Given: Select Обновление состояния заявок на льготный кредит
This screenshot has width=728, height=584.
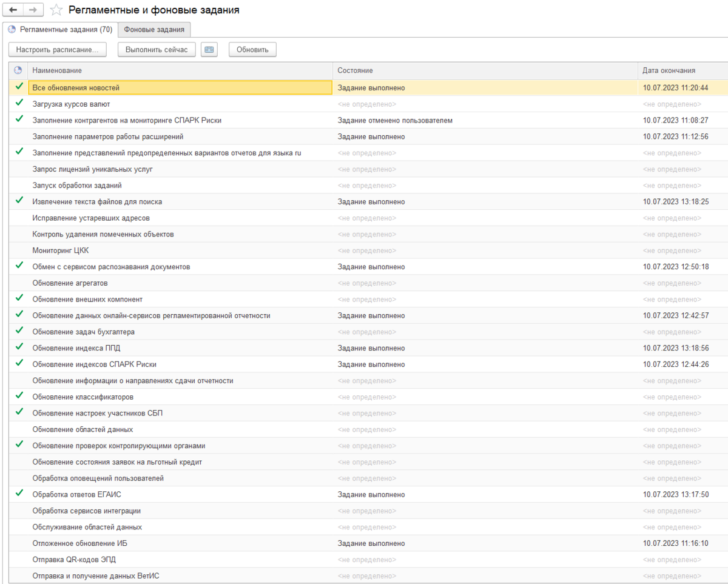Looking at the screenshot, I should [117, 462].
